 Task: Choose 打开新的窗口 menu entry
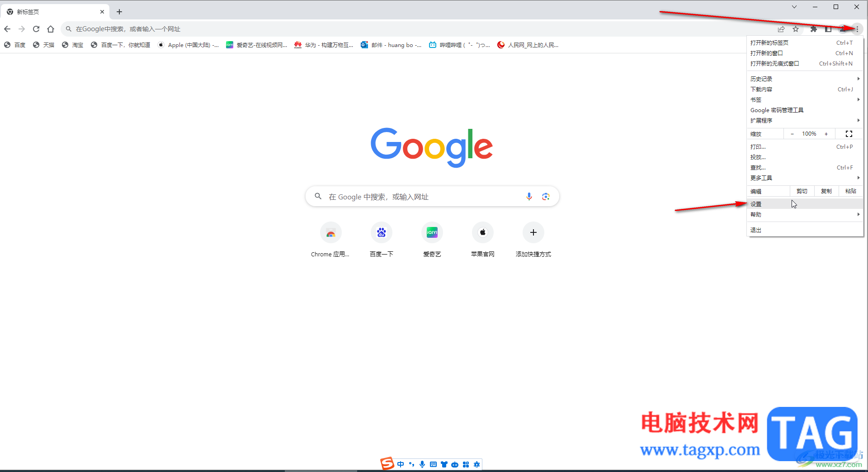point(805,53)
